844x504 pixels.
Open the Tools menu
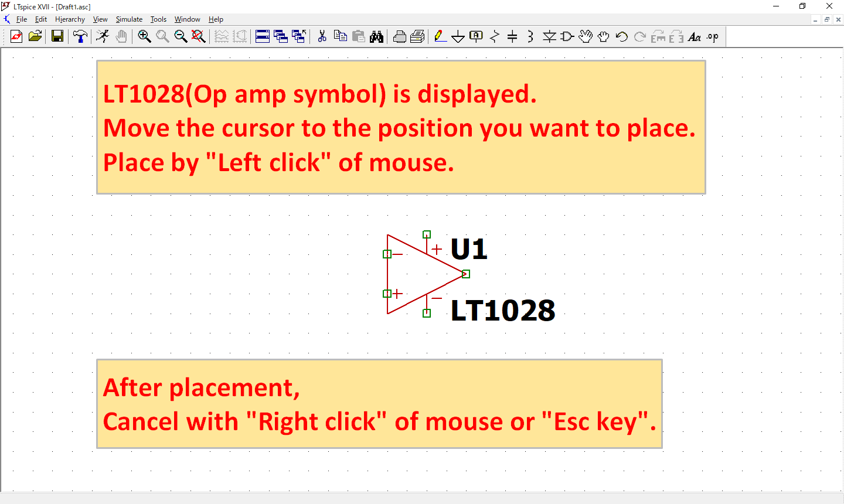click(158, 19)
